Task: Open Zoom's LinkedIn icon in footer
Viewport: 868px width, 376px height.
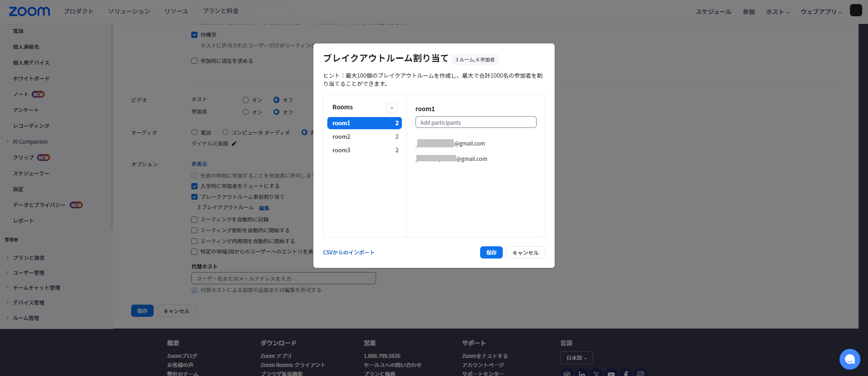Action: (581, 374)
